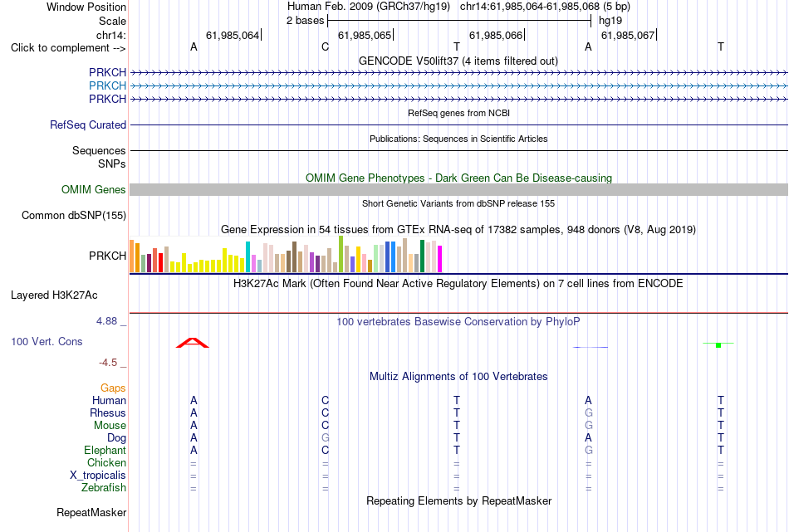Click the G base in the Rhesus row
The image size is (789, 532).
coord(588,412)
